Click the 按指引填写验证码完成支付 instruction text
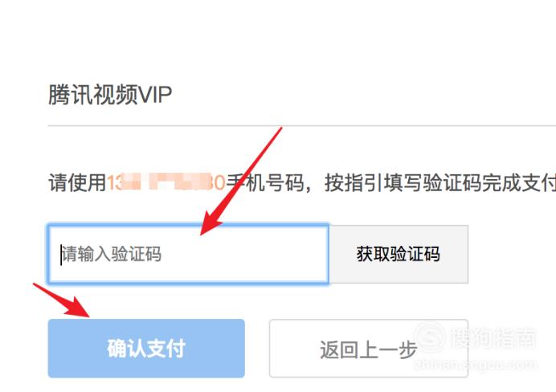 440,183
